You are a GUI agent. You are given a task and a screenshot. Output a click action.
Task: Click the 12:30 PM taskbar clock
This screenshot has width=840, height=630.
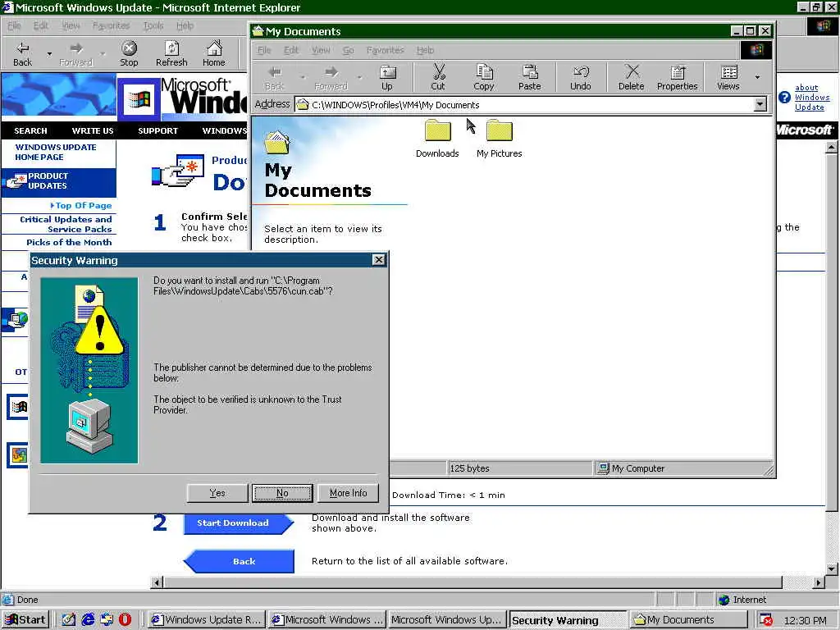coord(805,620)
